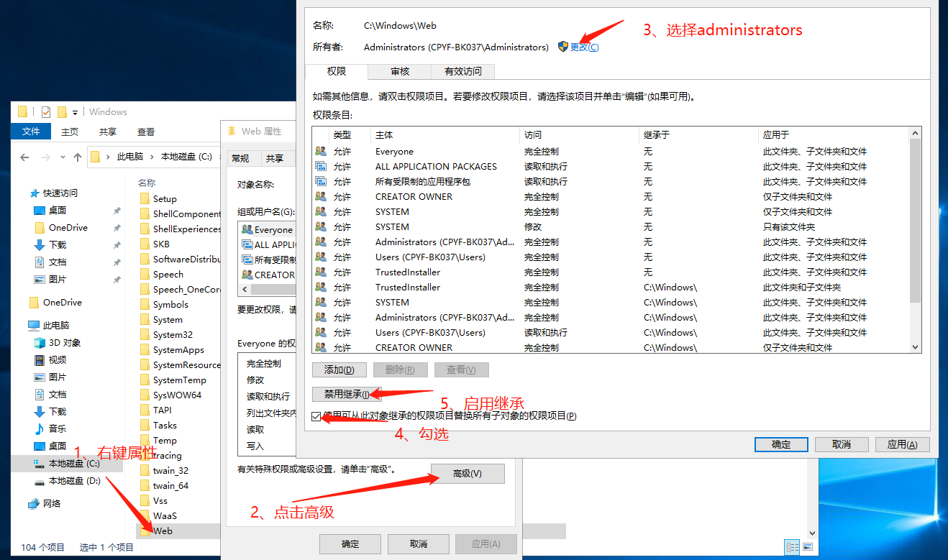Confirm with 确定 in advanced security dialog
Image resolution: width=948 pixels, height=560 pixels.
click(781, 444)
